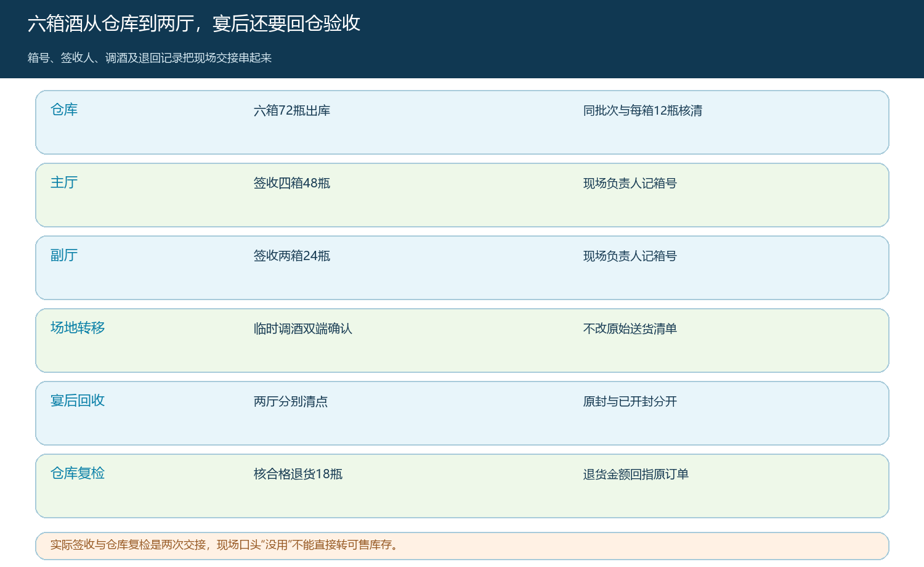Select the 宴后回收 row label
The image size is (924, 567).
coord(78,401)
